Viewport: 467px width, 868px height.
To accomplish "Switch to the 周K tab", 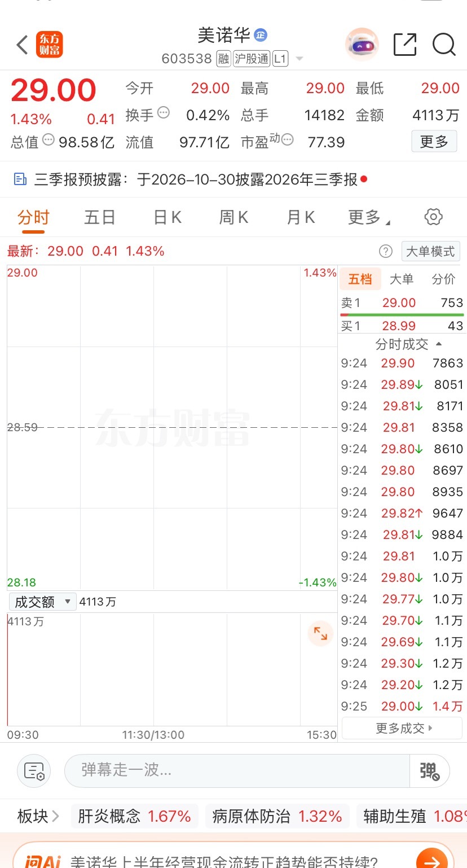I will [233, 217].
